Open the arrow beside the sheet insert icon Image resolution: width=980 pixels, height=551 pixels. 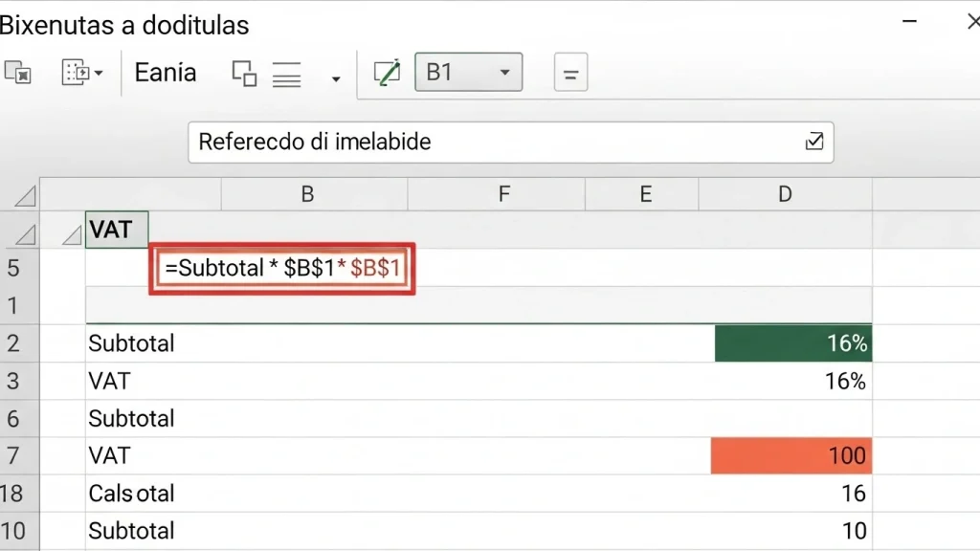(99, 74)
